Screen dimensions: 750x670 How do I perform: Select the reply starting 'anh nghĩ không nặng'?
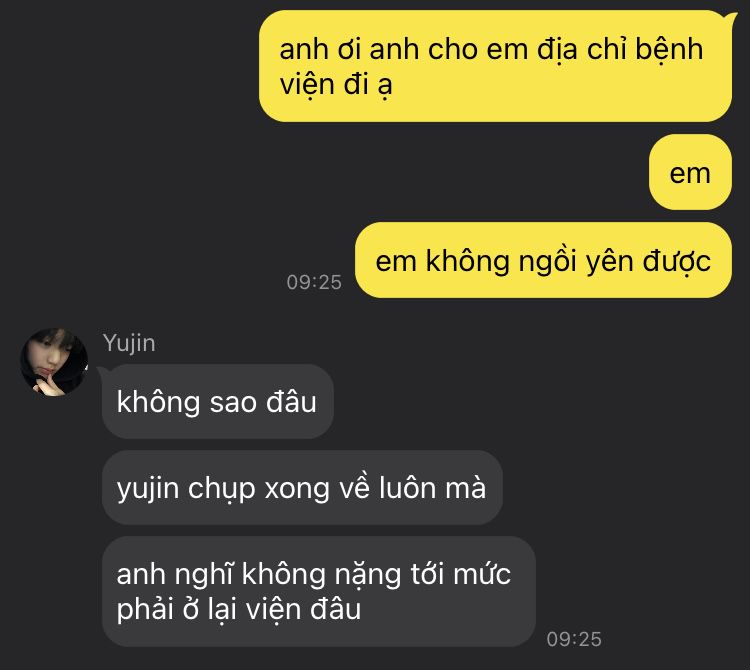pyautogui.click(x=319, y=592)
